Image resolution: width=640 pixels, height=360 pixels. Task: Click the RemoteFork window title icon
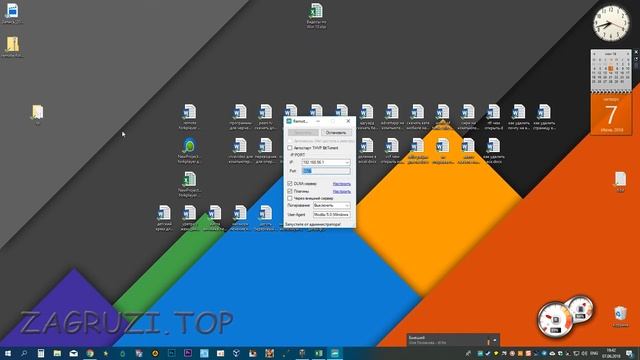289,121
